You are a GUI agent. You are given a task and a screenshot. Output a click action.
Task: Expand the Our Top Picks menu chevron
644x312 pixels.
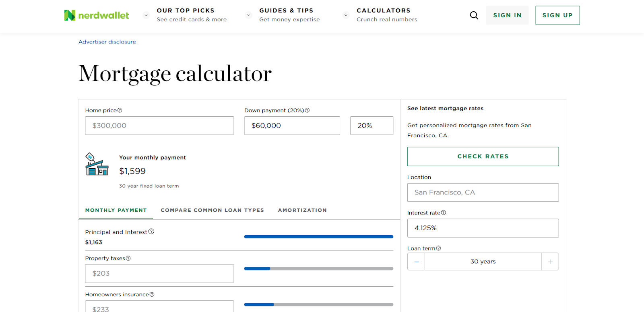pyautogui.click(x=146, y=15)
